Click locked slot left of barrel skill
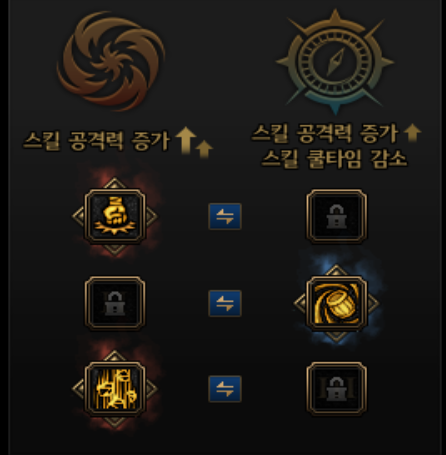The image size is (446, 455). point(115,303)
